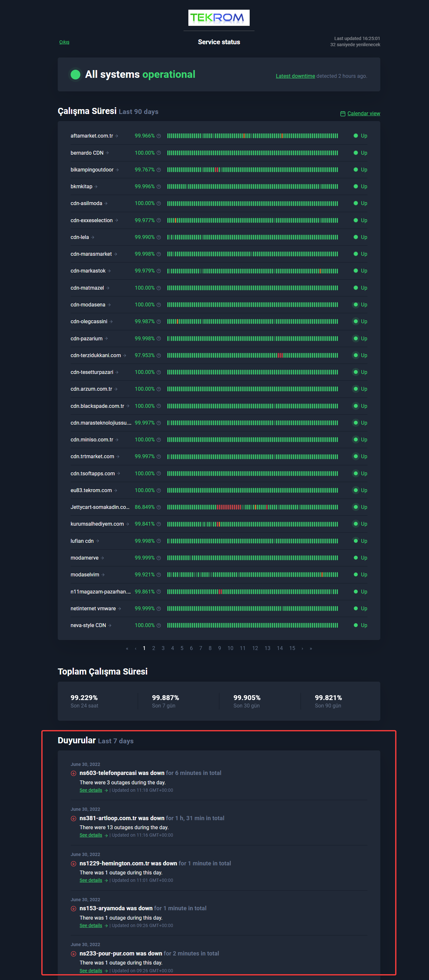See details for ns381-artloop.com.tr outage

tap(91, 835)
